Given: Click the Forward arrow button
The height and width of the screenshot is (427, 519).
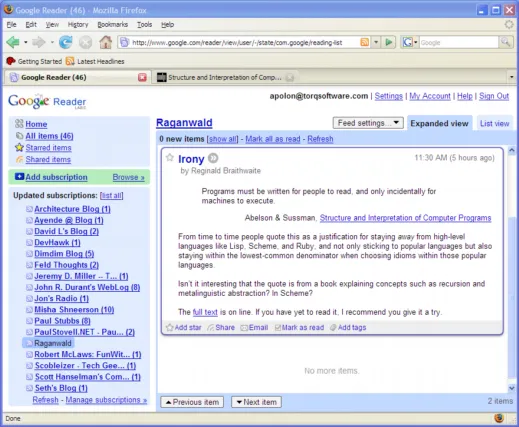Looking at the screenshot, I should click(x=39, y=42).
